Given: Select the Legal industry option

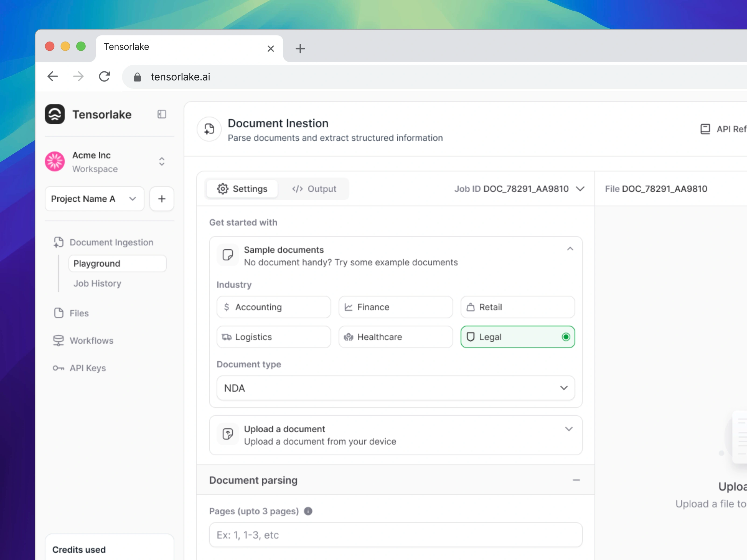Looking at the screenshot, I should (x=517, y=337).
